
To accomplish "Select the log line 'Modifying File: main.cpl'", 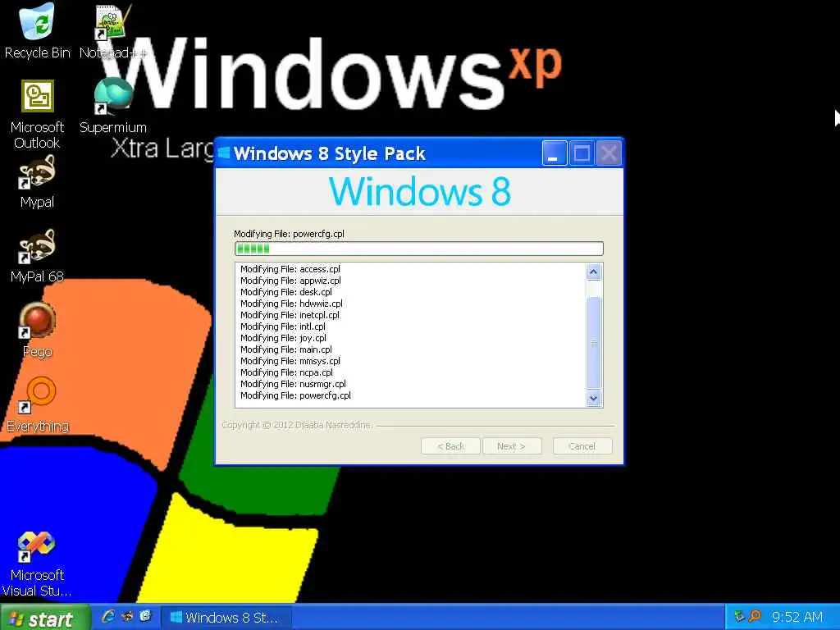I will (286, 349).
